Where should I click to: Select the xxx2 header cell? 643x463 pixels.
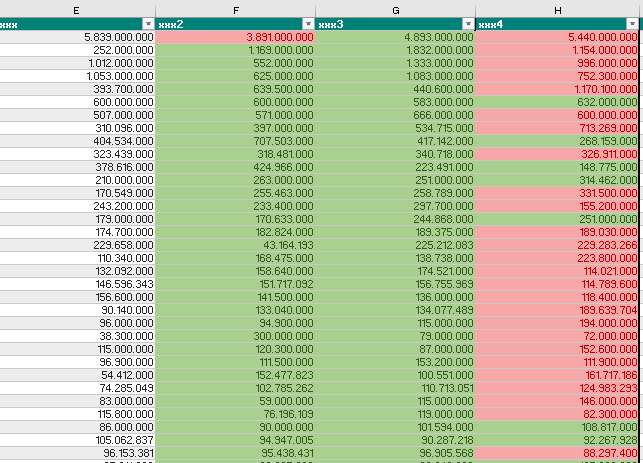pyautogui.click(x=235, y=24)
